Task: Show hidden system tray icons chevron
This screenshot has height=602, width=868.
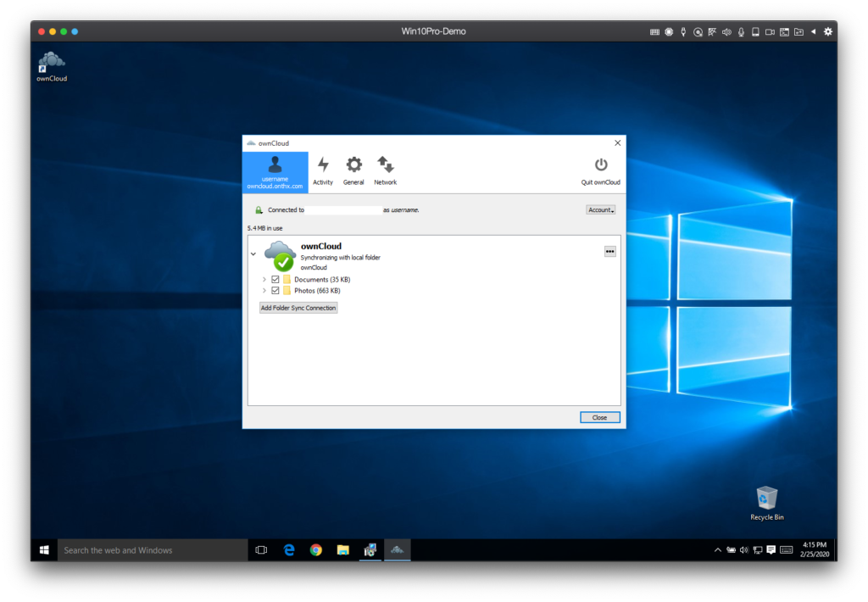Action: [x=717, y=550]
